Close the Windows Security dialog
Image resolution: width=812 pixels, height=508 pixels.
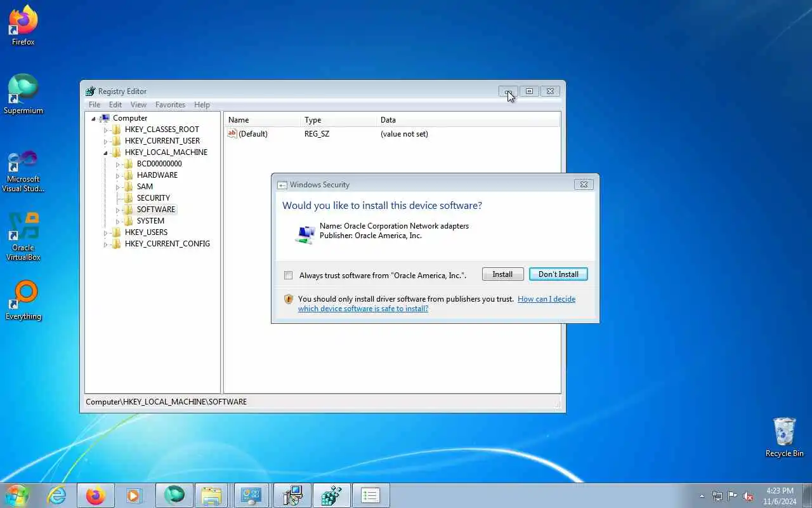[584, 185]
